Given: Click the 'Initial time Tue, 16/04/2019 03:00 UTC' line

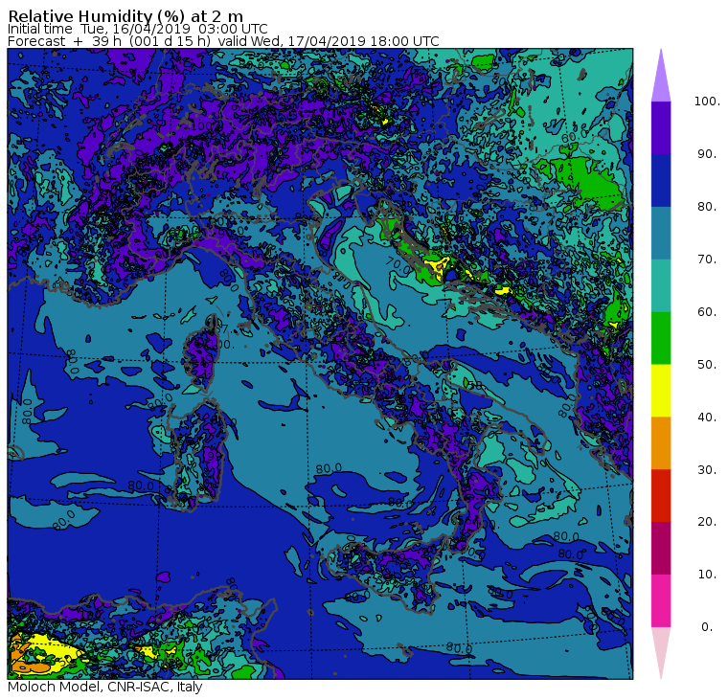Looking at the screenshot, I should 137,29.
